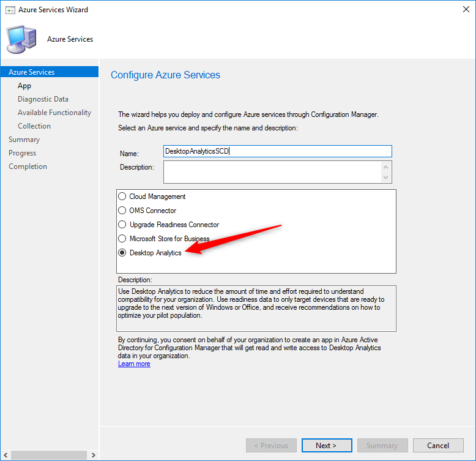Select the Cloud Management radio button

click(x=122, y=197)
